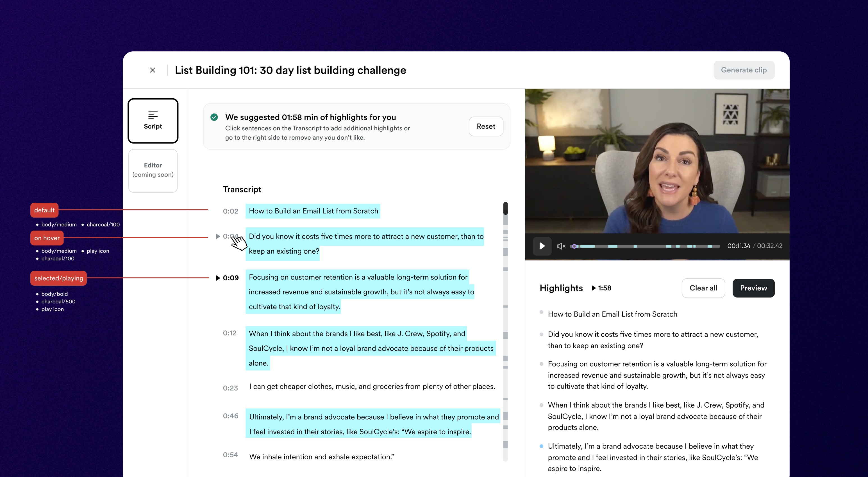Click the purple playhead on video timeline

[574, 246]
